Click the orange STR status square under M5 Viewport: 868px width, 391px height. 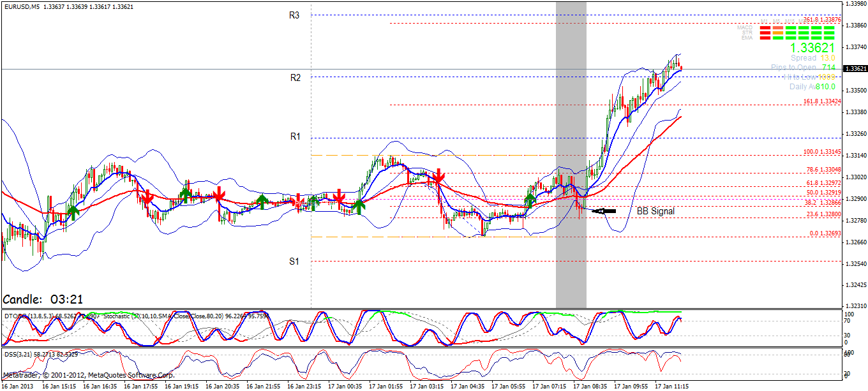point(778,33)
